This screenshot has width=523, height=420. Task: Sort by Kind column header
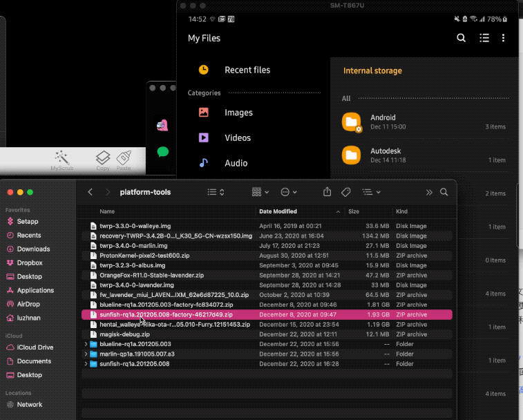click(x=401, y=211)
